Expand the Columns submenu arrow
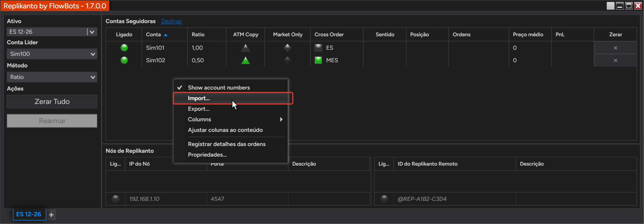Image resolution: width=644 pixels, height=224 pixels. [281, 119]
